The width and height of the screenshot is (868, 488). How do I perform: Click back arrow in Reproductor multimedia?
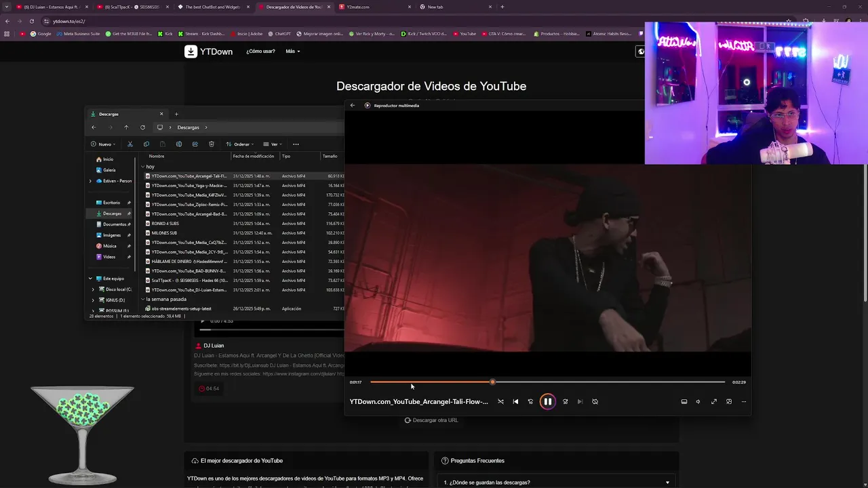tap(353, 105)
